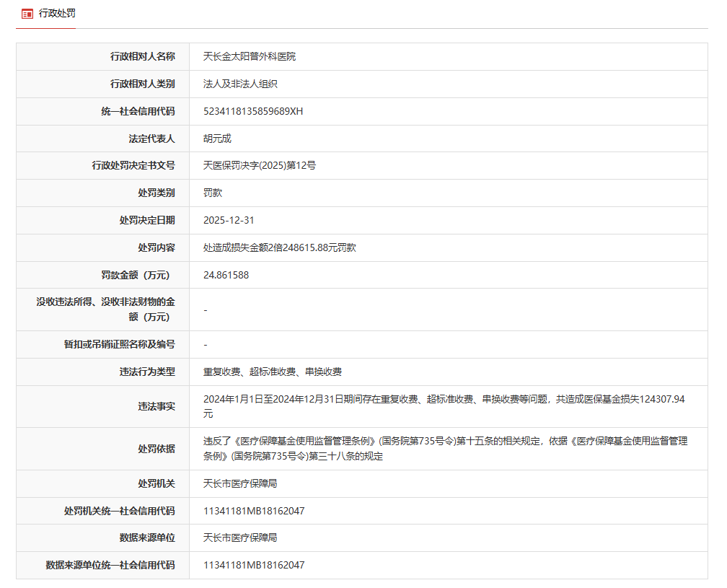Click the 行政相对人类别 value 法人及非法人组织
This screenshot has width=727, height=588.
click(x=240, y=84)
